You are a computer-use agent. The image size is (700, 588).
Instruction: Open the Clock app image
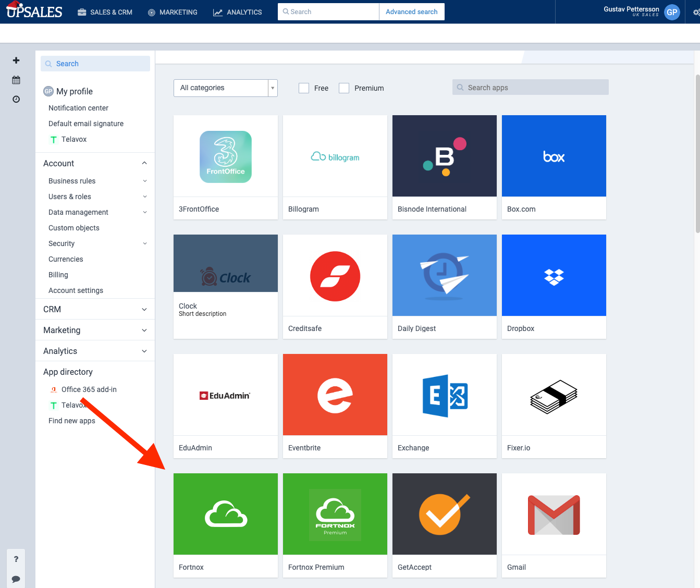point(226,263)
